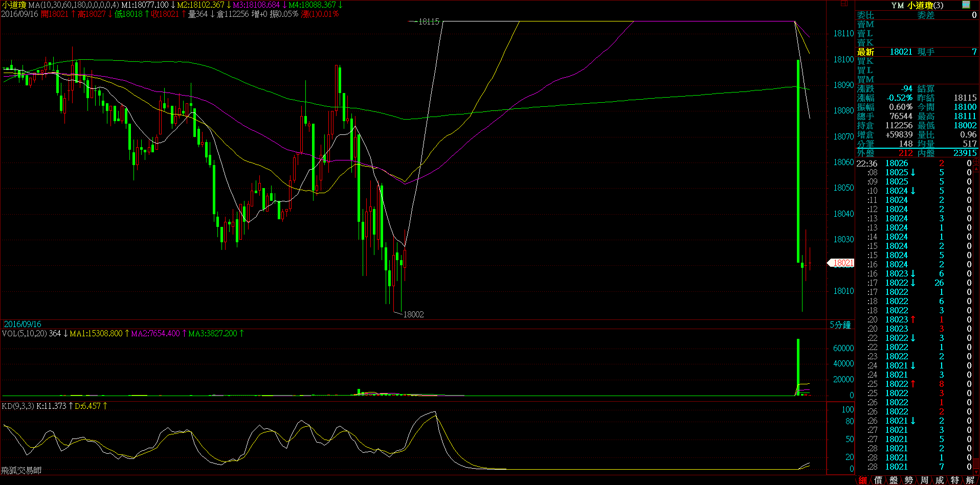Click the MA3:3827.200 volume average value
This screenshot has height=485, width=980.
pyautogui.click(x=213, y=333)
